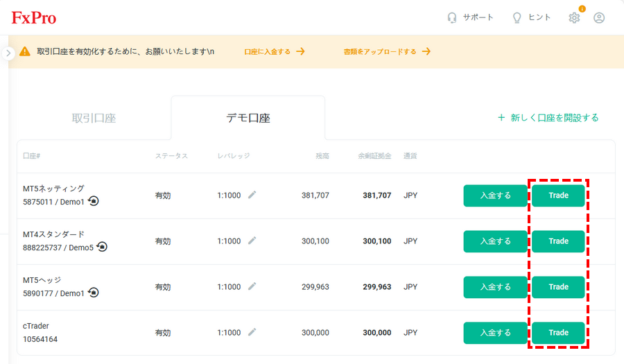Click the 299,963 bold free margin value

point(377,287)
